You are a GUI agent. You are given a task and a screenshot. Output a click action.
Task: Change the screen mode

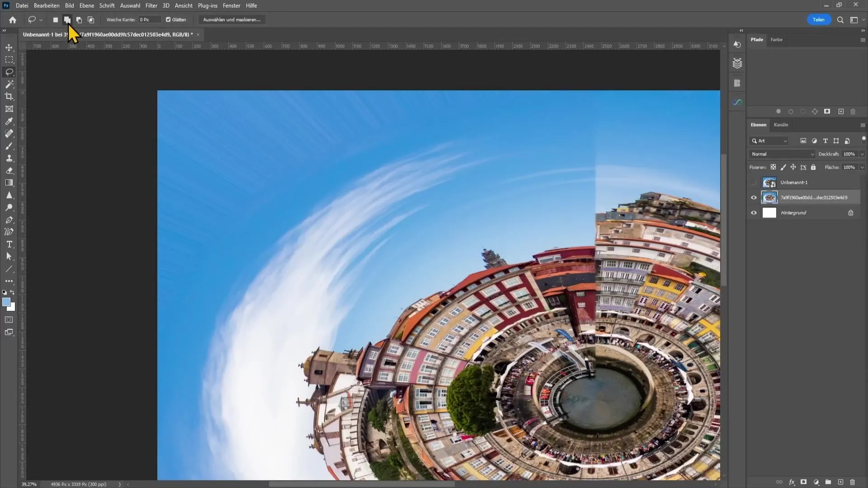tap(9, 332)
